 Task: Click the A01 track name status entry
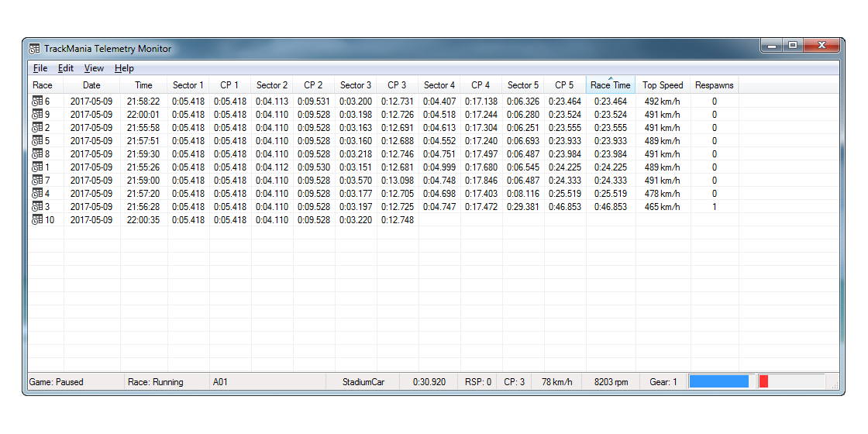[220, 382]
